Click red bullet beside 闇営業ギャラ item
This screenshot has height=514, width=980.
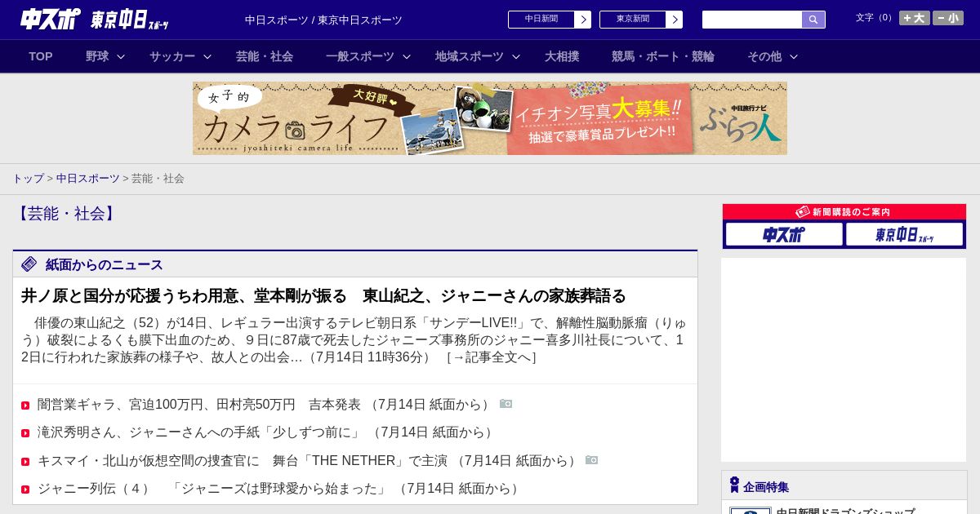[25, 405]
